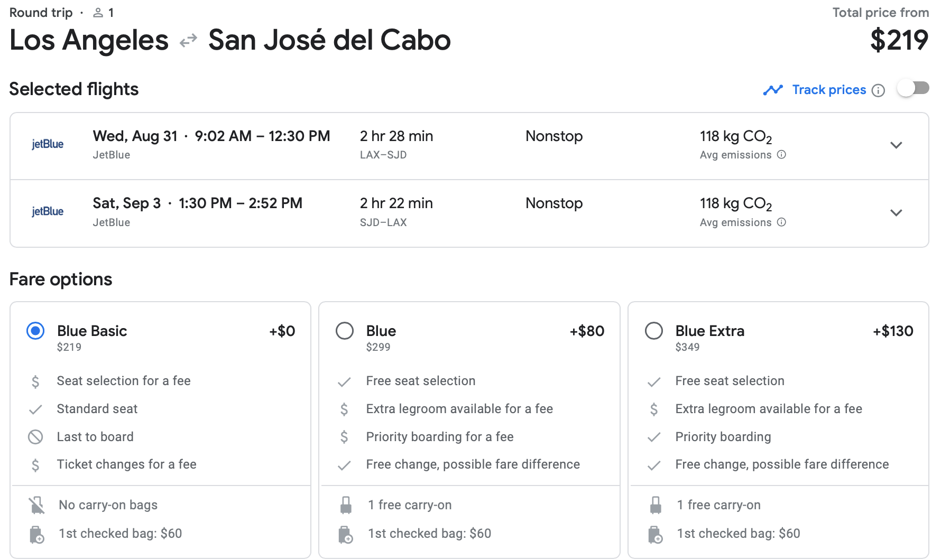Click the Track prices link
941x560 pixels.
[x=829, y=90]
